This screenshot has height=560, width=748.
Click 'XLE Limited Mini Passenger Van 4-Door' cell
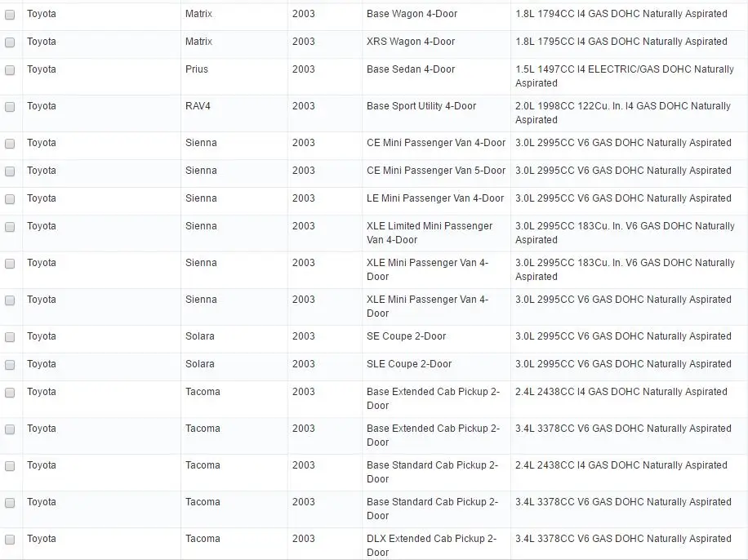coord(437,233)
